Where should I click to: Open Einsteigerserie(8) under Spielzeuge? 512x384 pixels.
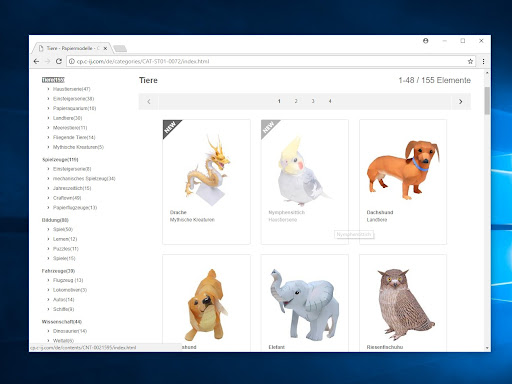72,169
